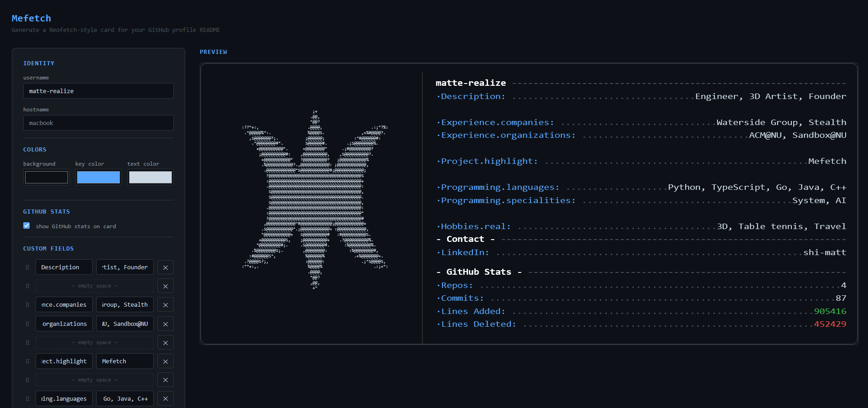868x408 pixels.
Task: Edit the organizations key field
Action: [x=64, y=324]
